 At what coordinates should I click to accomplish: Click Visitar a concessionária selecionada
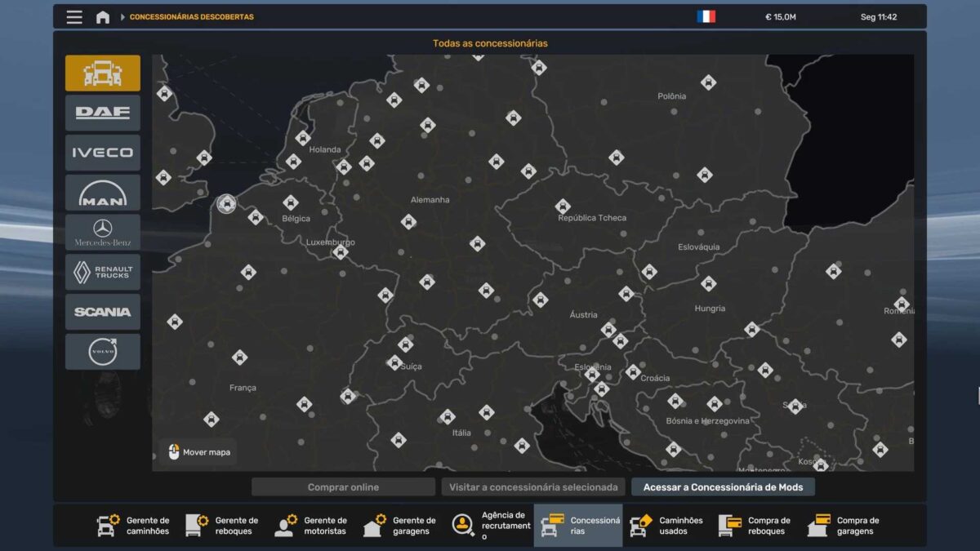(x=533, y=487)
